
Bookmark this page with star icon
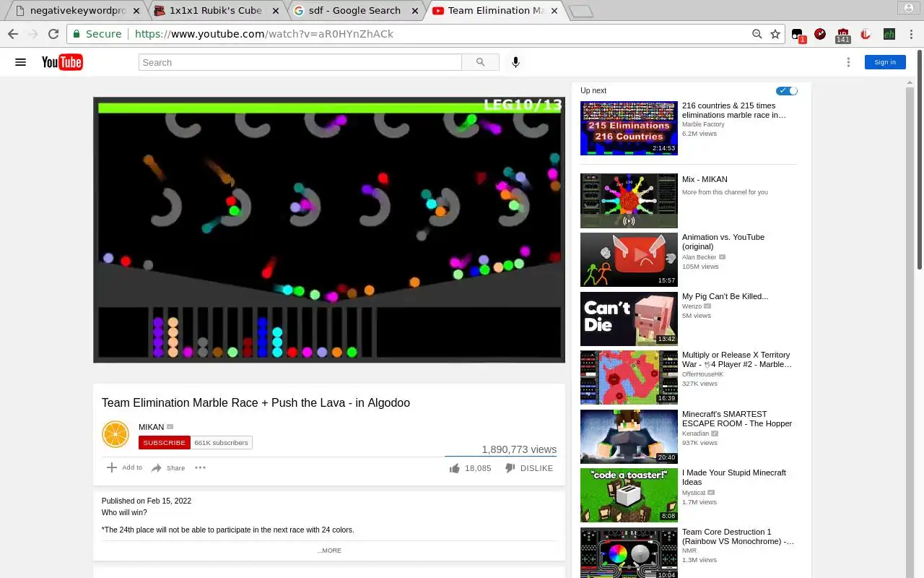[x=775, y=34]
